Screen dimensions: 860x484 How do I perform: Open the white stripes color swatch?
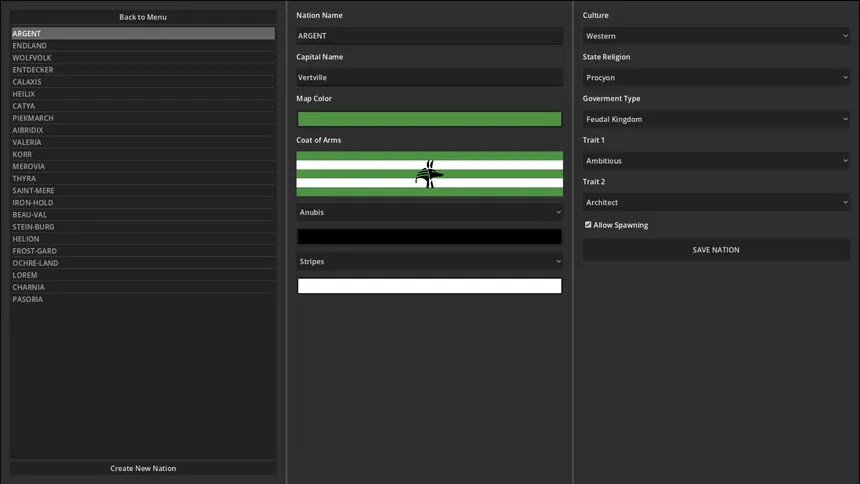coord(429,286)
